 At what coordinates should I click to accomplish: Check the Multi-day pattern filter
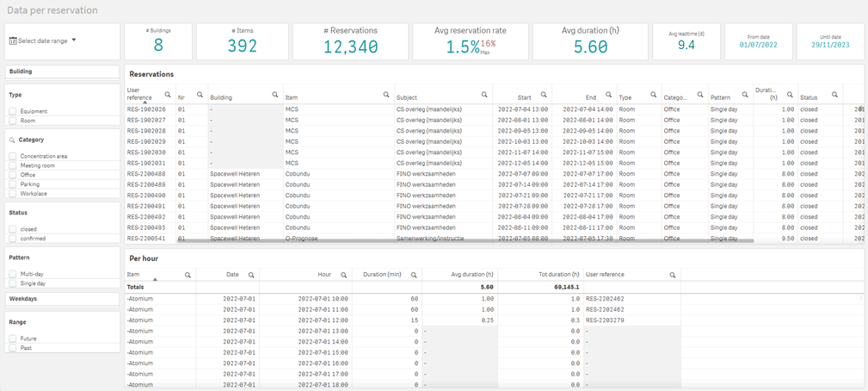coord(13,274)
